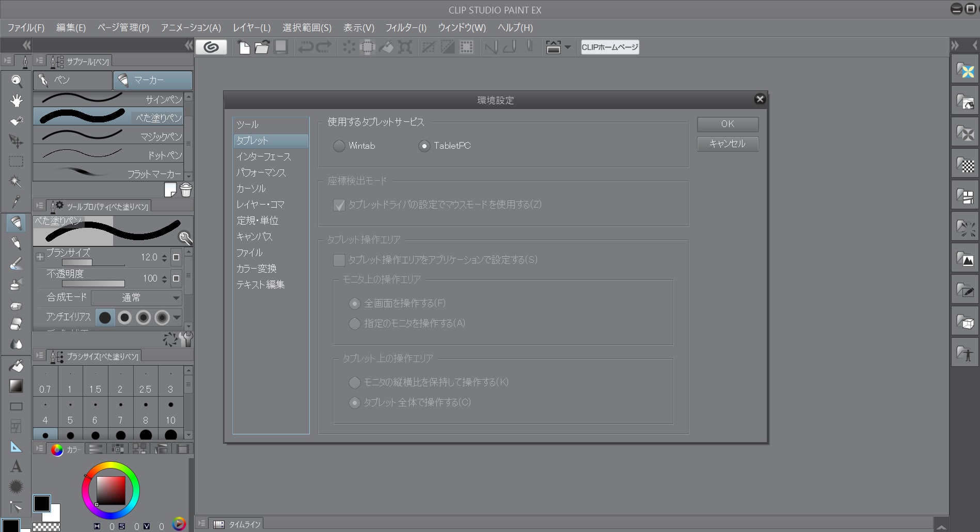
Task: Adjust the opacity slider bar
Action: click(x=93, y=284)
